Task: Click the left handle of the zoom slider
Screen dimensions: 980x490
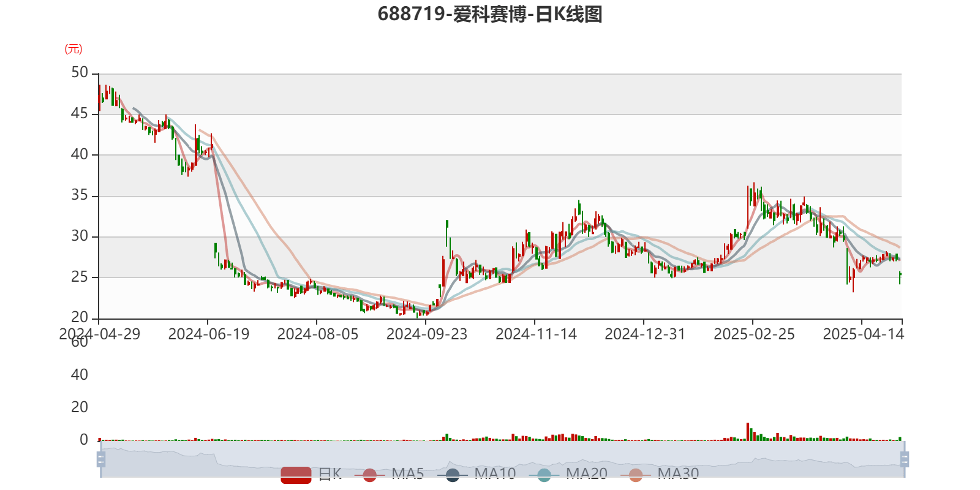Action: pos(101,459)
